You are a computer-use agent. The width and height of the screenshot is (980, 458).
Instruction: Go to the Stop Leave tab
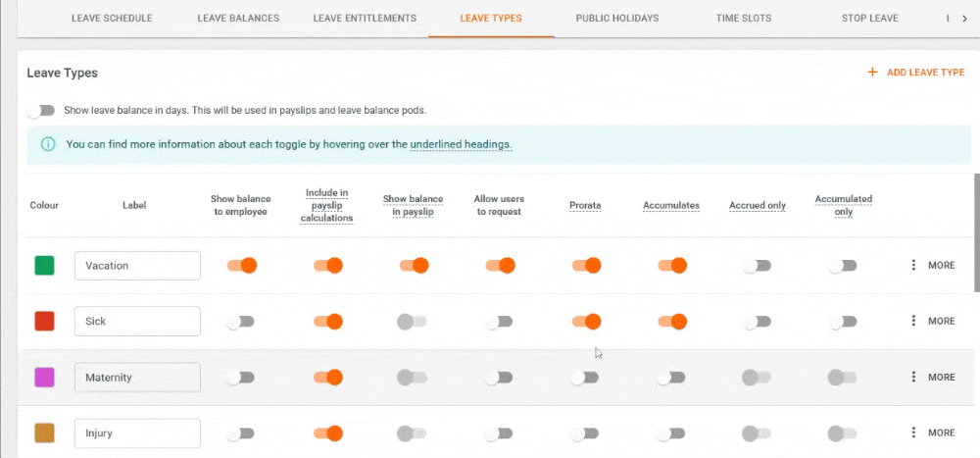click(x=869, y=19)
